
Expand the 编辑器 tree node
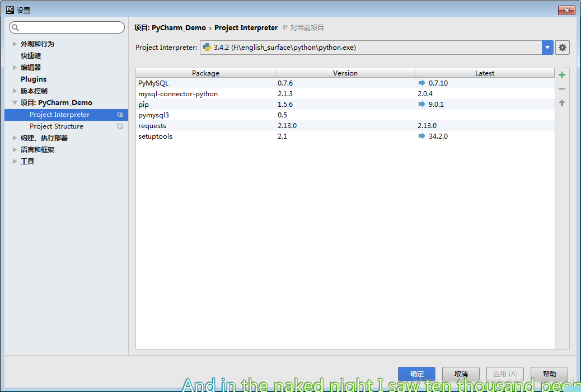pos(15,67)
